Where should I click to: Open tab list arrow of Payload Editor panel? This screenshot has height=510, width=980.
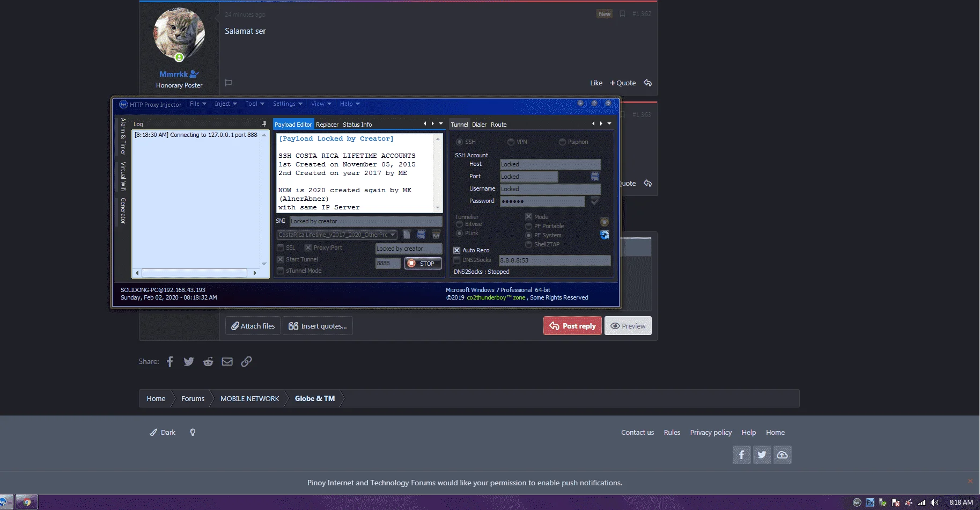coord(441,123)
